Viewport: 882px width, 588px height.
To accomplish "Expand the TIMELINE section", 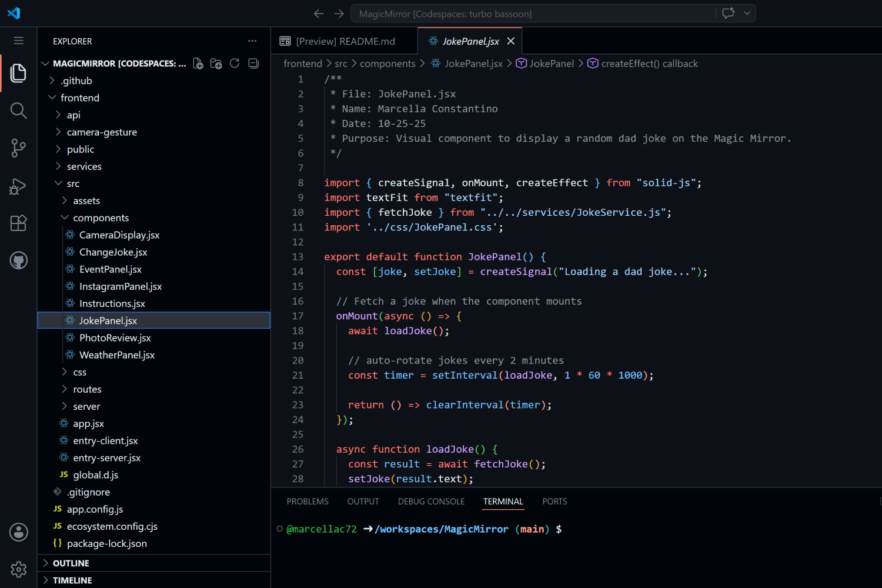I will click(x=154, y=580).
